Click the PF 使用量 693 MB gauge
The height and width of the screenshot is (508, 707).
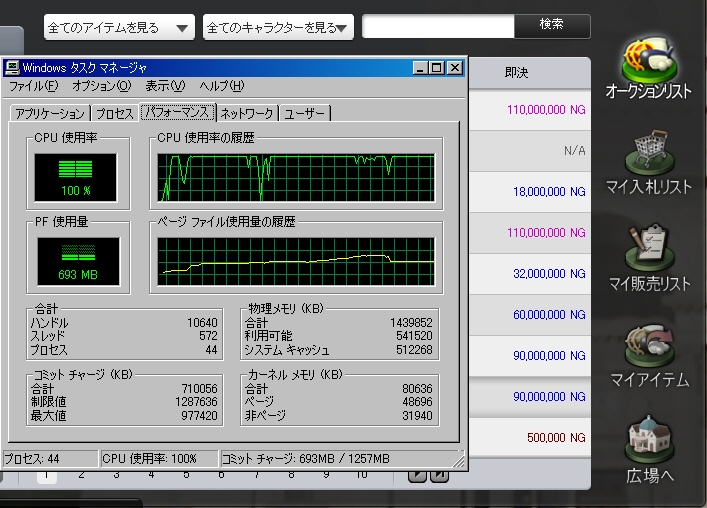click(x=78, y=261)
